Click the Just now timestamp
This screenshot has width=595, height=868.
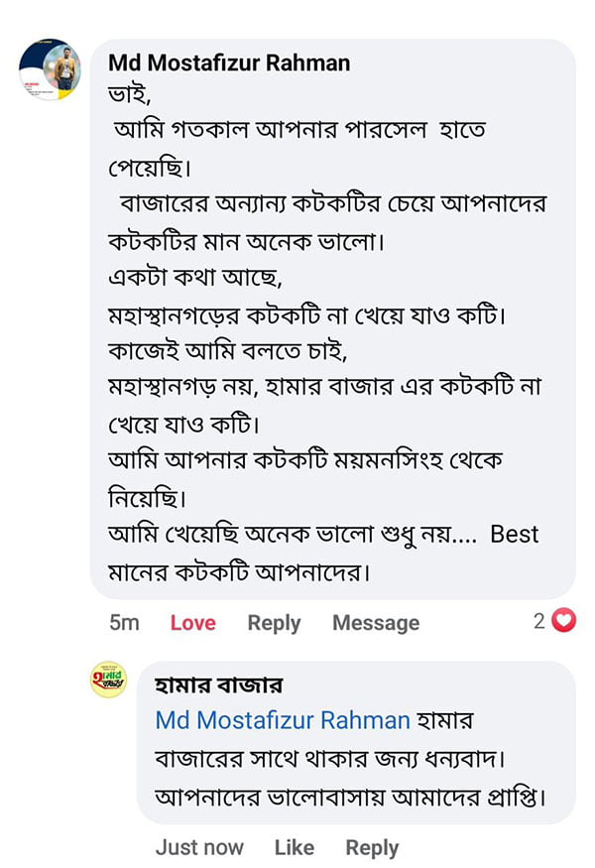tap(199, 847)
